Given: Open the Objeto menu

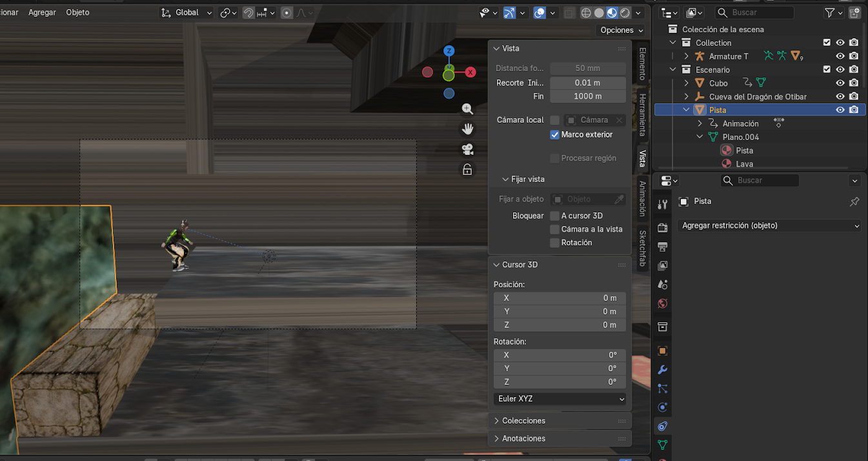Looking at the screenshot, I should 77,12.
